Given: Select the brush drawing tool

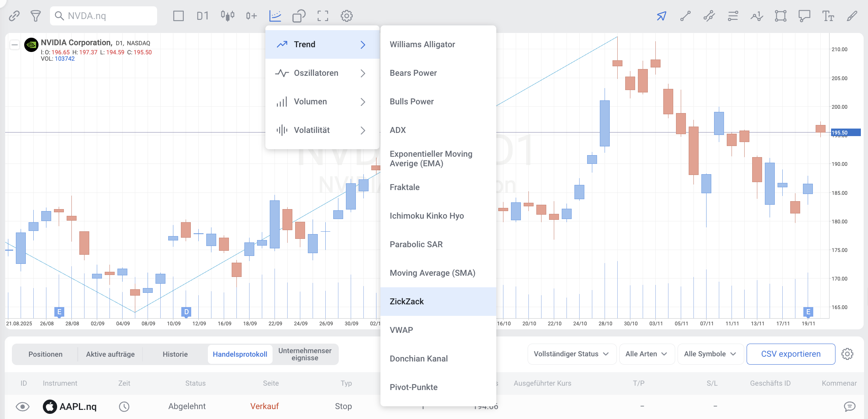Looking at the screenshot, I should pos(852,16).
